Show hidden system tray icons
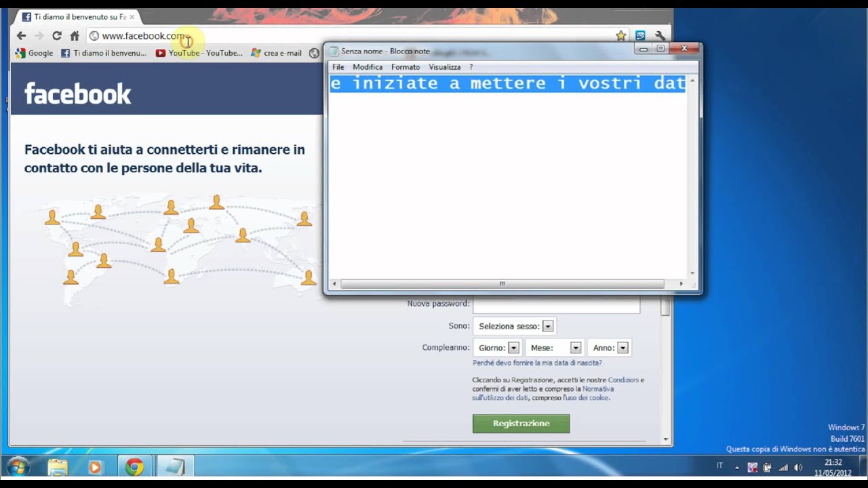Viewport: 868px width, 488px height. click(x=737, y=468)
